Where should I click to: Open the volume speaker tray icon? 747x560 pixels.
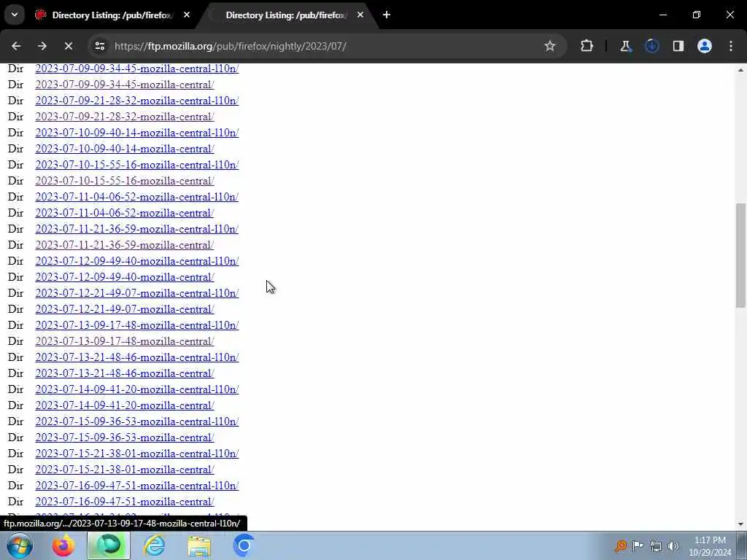[673, 546]
